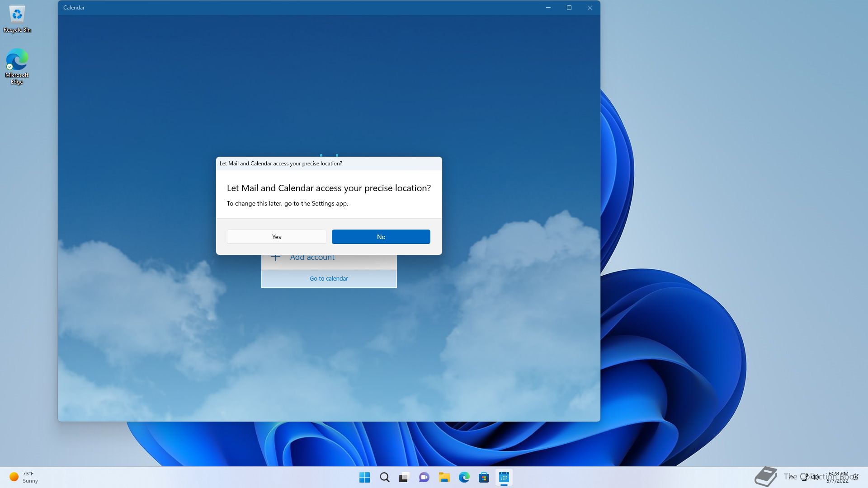
Task: Open Microsoft Store from the taskbar
Action: pyautogui.click(x=484, y=477)
